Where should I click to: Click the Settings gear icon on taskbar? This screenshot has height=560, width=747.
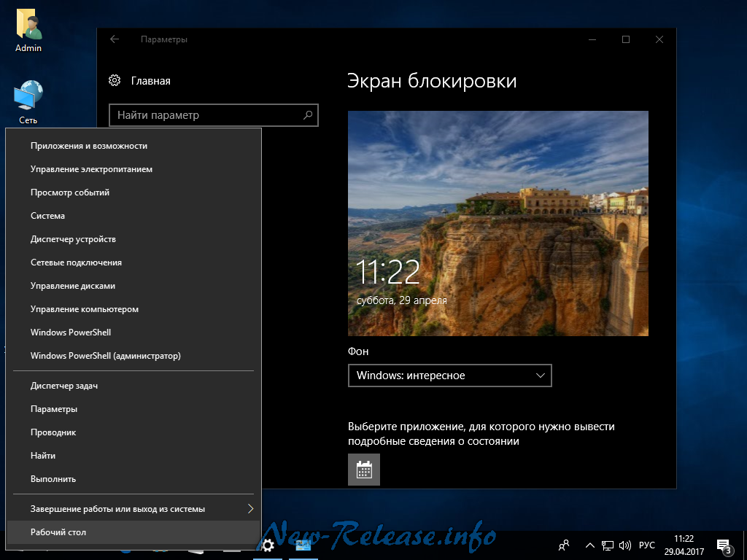click(x=268, y=545)
